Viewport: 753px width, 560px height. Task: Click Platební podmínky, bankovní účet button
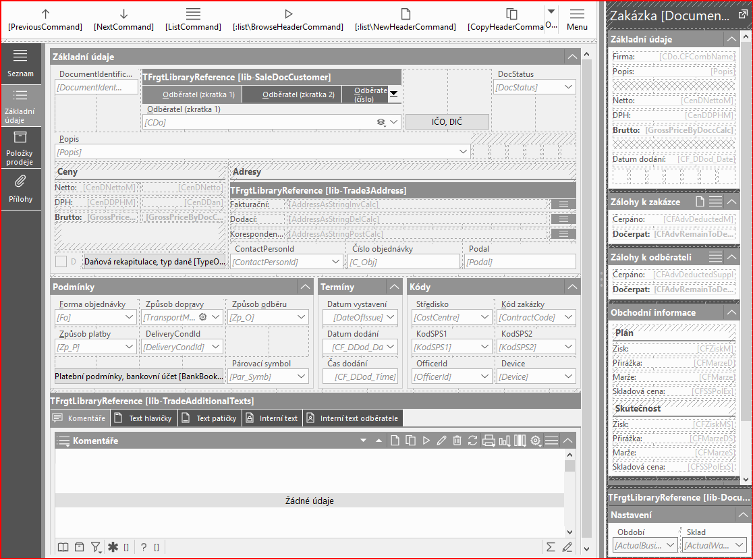click(x=139, y=376)
